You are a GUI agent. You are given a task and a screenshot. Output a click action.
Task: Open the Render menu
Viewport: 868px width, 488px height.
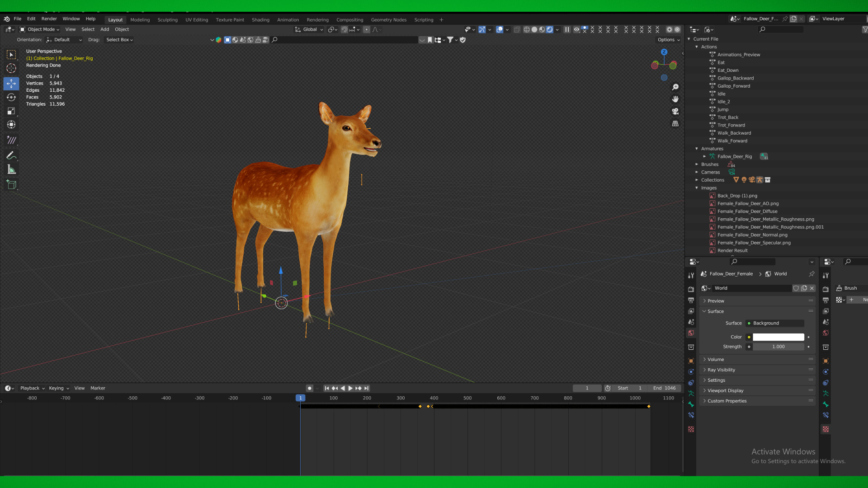49,19
